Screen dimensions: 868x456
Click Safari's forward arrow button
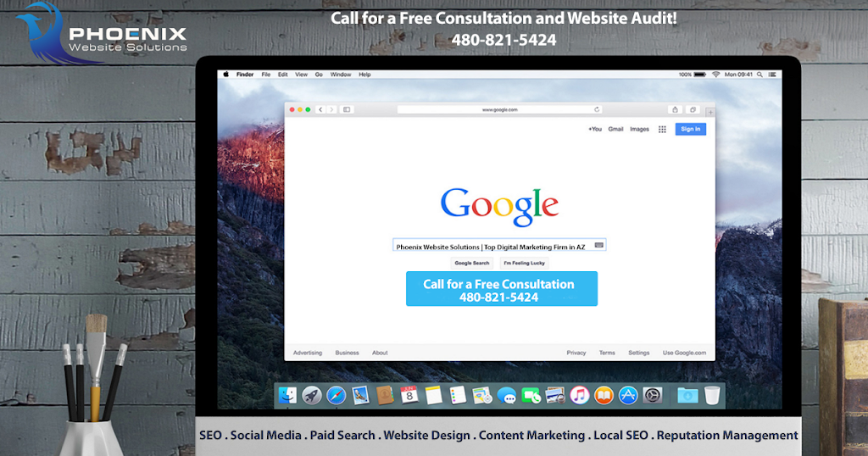coord(331,109)
